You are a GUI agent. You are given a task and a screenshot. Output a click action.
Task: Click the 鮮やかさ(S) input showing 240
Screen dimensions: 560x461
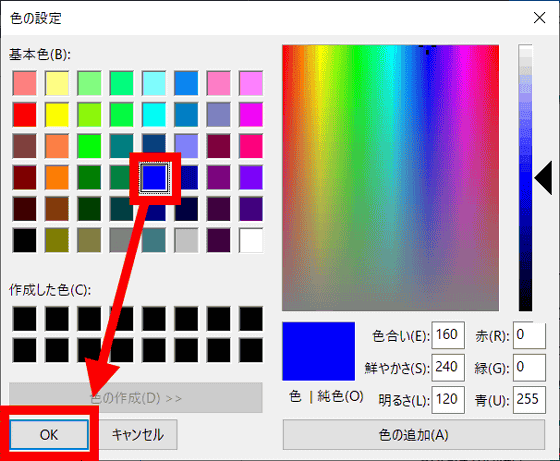[448, 367]
